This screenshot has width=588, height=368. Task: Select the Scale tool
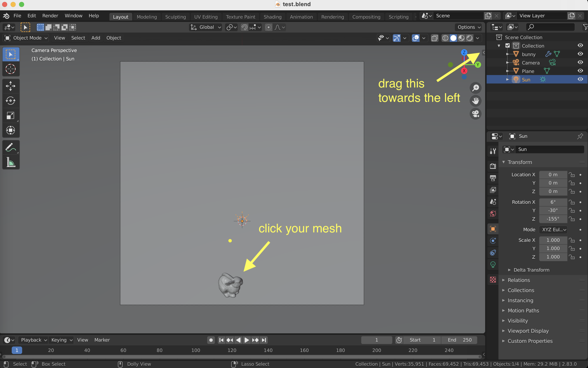tap(11, 115)
